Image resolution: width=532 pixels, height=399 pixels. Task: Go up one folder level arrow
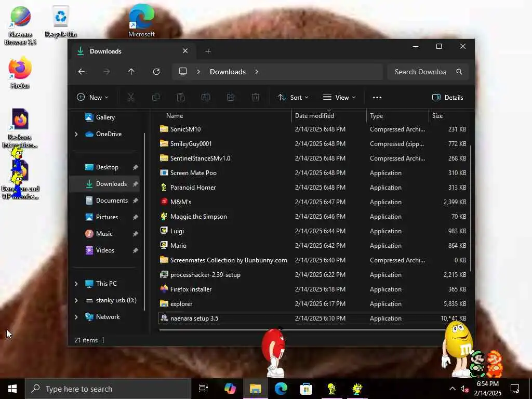coord(131,72)
